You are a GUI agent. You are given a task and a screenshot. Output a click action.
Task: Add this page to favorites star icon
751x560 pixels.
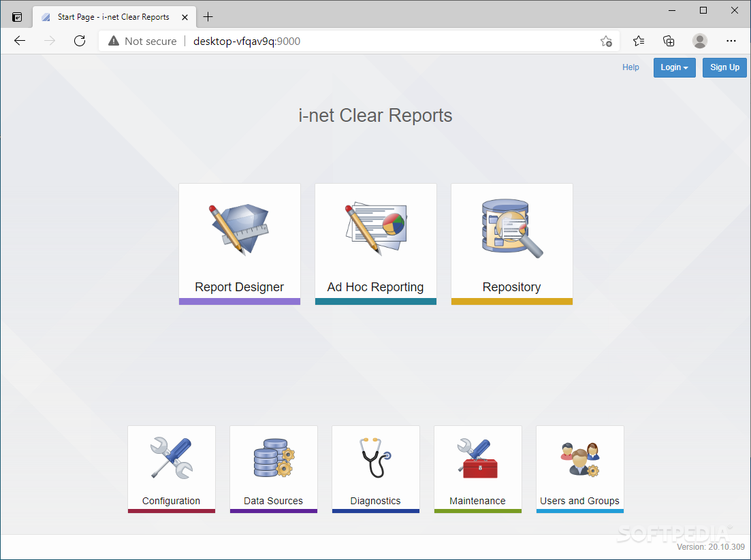(x=606, y=41)
